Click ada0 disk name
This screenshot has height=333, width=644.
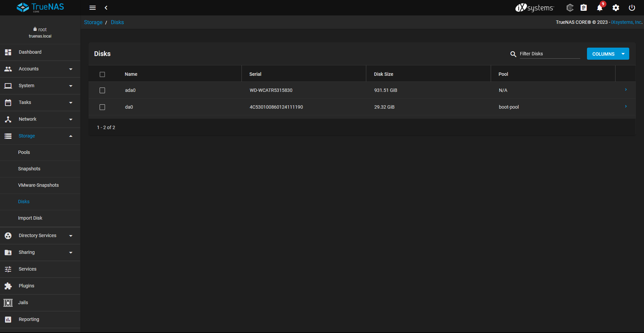tap(130, 90)
